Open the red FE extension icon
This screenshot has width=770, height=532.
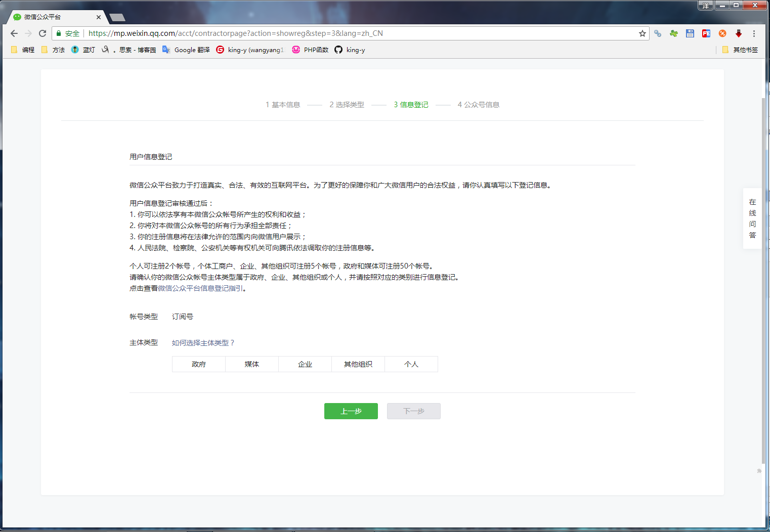(706, 33)
